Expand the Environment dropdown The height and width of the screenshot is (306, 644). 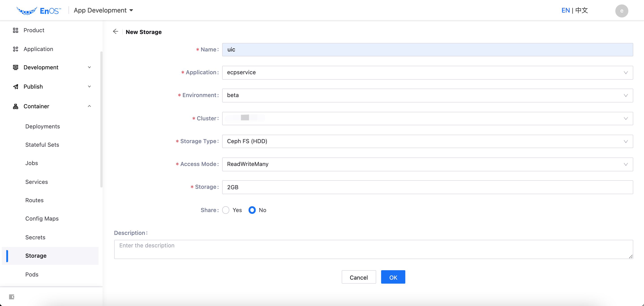click(x=427, y=96)
